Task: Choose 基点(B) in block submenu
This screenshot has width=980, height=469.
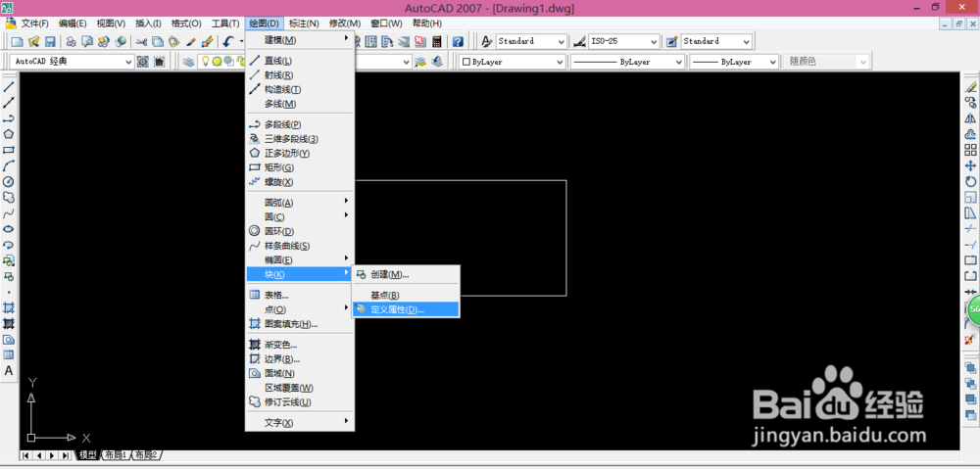Action: (406, 295)
